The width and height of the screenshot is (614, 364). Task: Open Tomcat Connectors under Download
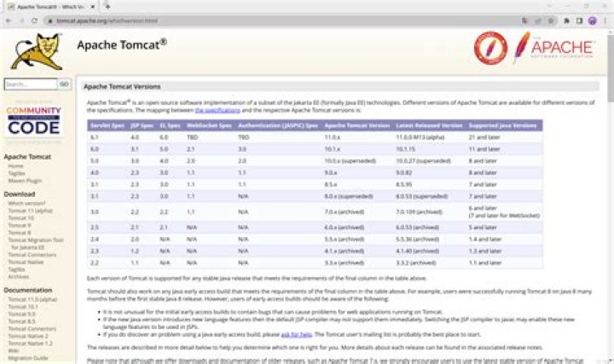[32, 255]
